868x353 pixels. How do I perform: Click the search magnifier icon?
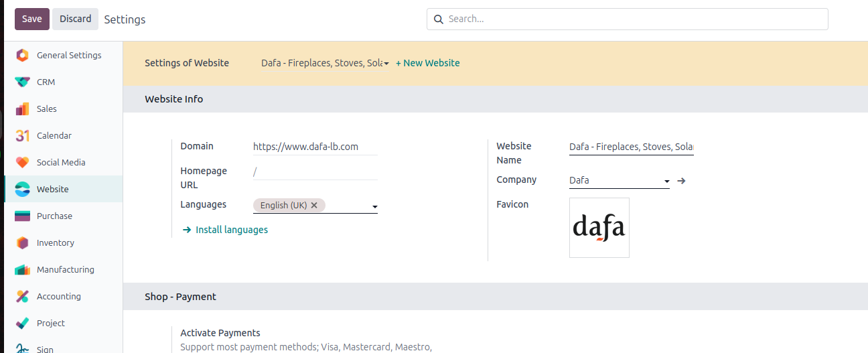pos(439,19)
